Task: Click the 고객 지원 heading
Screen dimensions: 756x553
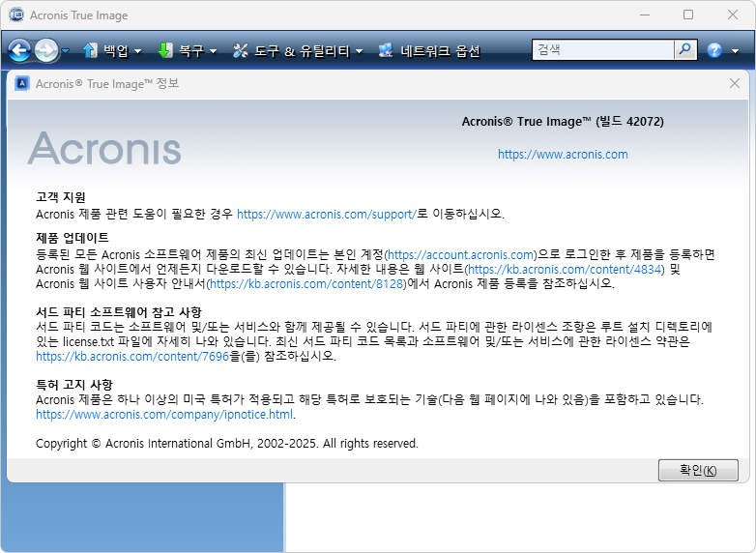Action: coord(61,197)
